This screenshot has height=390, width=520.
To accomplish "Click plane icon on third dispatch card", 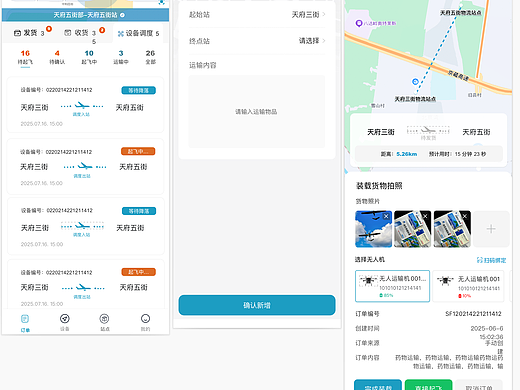I will click(x=82, y=226).
